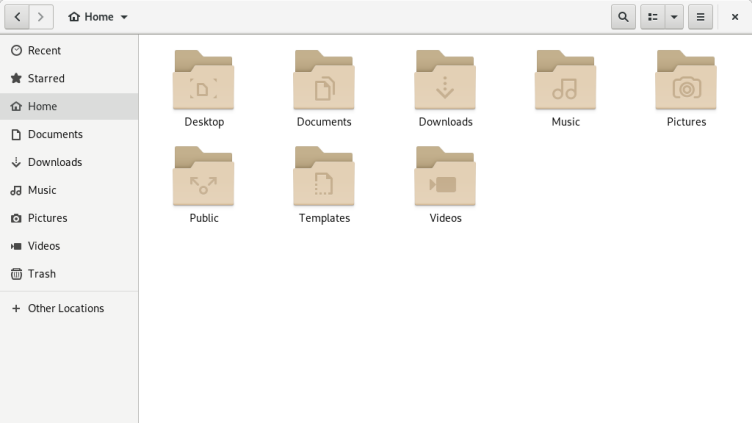Open Trash from the sidebar
The image size is (752, 423).
(x=41, y=273)
